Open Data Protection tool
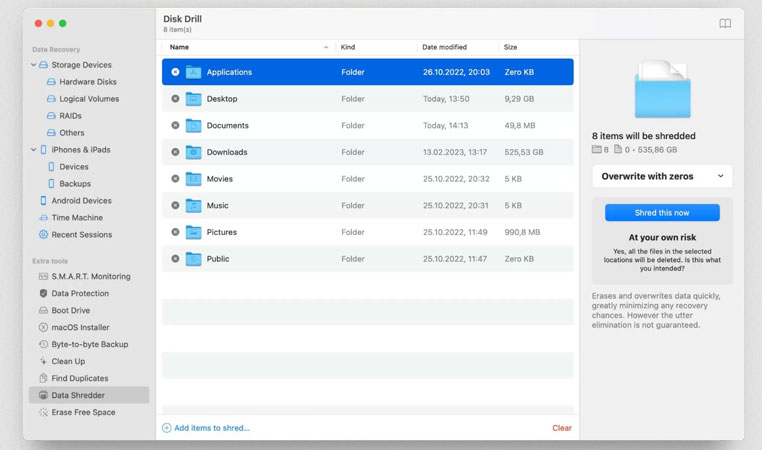This screenshot has height=450, width=762. pos(80,294)
